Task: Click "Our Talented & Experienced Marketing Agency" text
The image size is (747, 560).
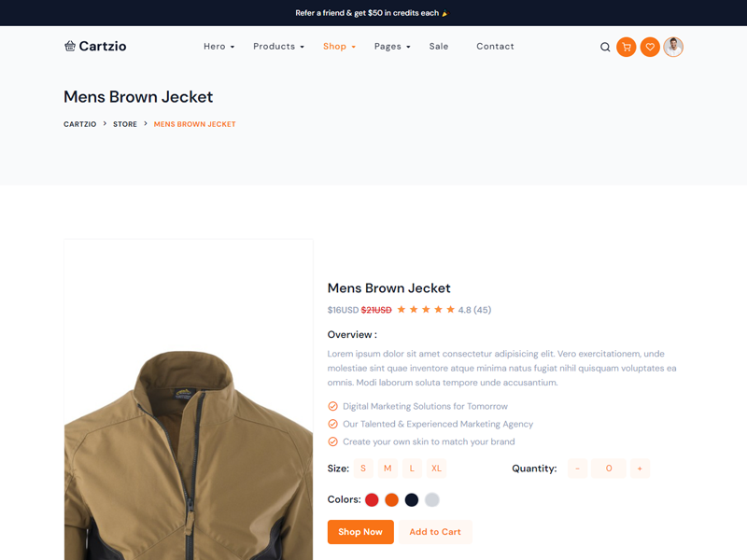Action: click(438, 424)
